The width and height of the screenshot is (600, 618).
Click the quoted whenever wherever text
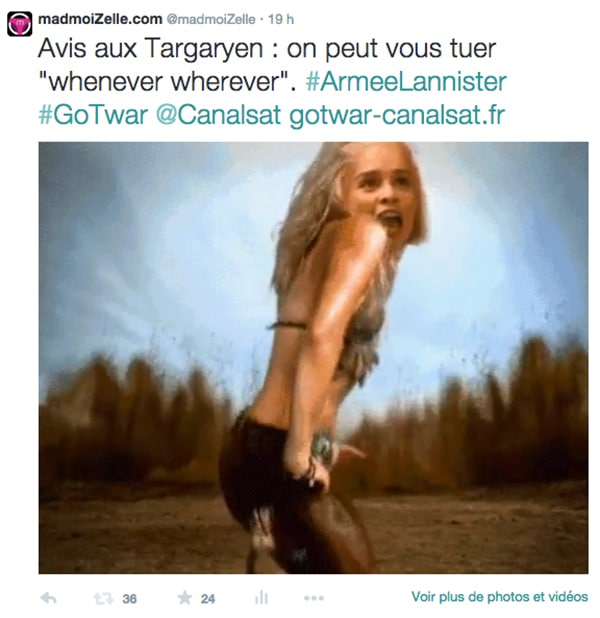point(165,82)
